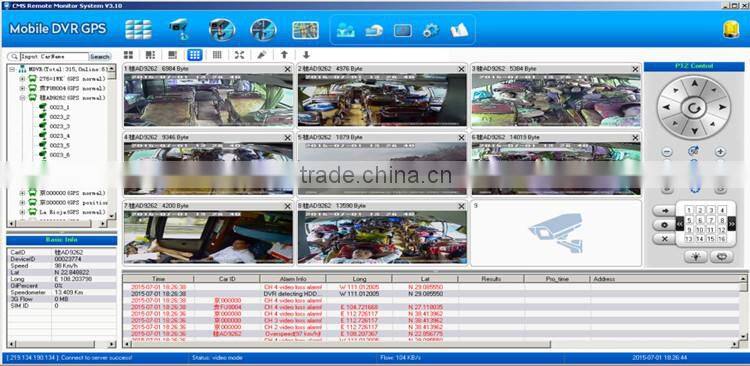Click the yellow alarm light icon

pyautogui.click(x=730, y=30)
